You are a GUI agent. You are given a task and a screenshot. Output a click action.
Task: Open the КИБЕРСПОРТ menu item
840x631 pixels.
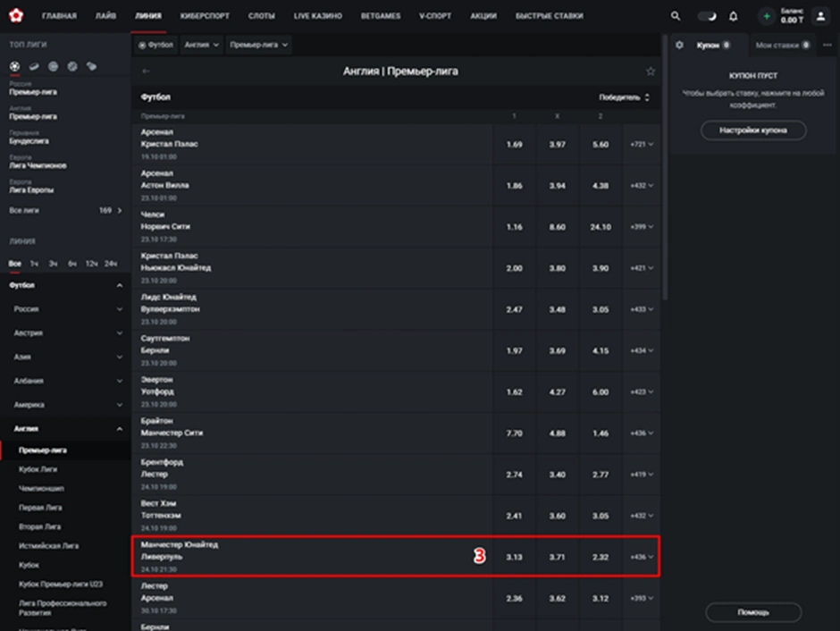click(x=205, y=16)
